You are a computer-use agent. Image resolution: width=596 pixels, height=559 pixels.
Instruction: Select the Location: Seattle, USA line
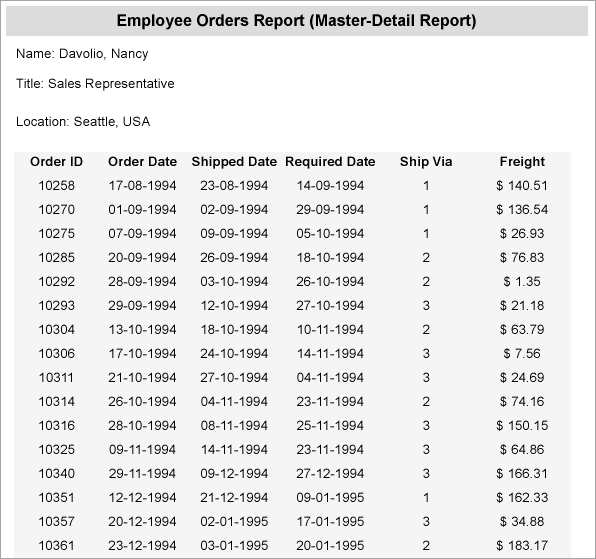[x=83, y=122]
